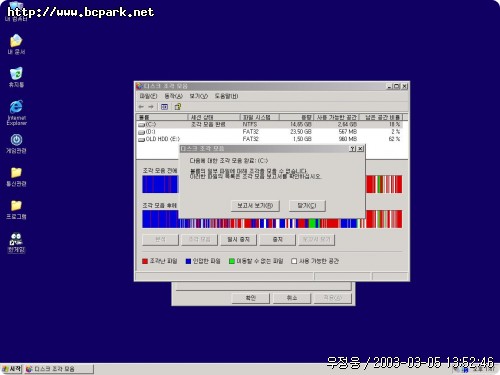This screenshot has width=500, height=375.
Task: Click the 1.50 GB capacity cell
Action: [x=302, y=139]
